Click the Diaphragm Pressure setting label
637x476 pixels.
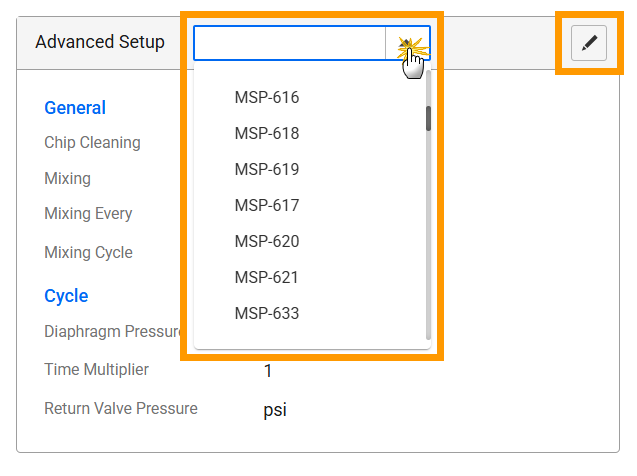(x=111, y=332)
